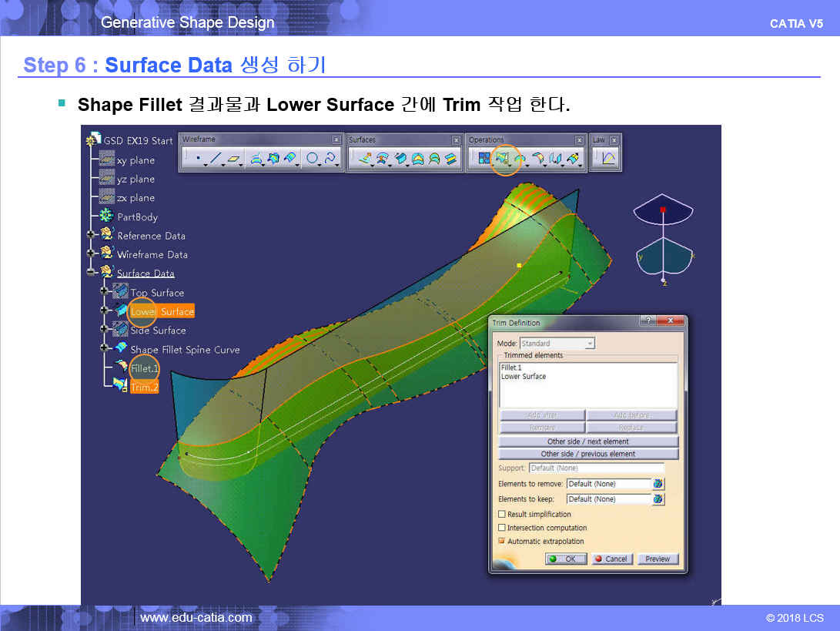The height and width of the screenshot is (631, 840).
Task: Enable the Result simplification checkbox
Action: tap(502, 514)
